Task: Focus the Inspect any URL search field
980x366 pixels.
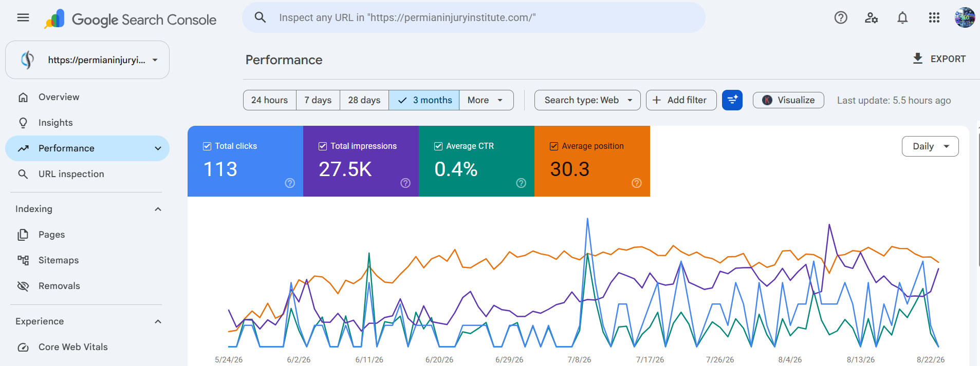Action: [x=473, y=18]
